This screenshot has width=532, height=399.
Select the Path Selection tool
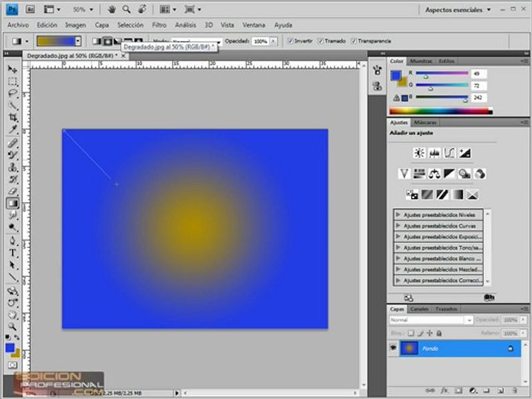[x=13, y=265]
